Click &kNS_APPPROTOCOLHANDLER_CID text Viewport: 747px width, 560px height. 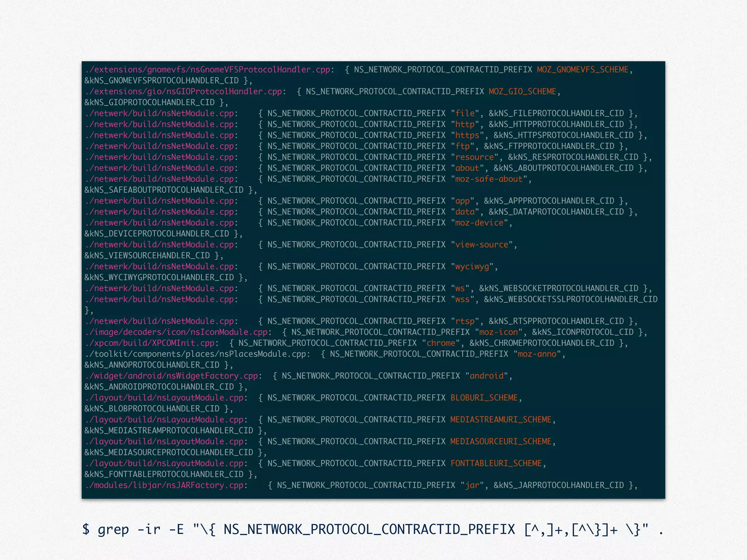(549, 201)
